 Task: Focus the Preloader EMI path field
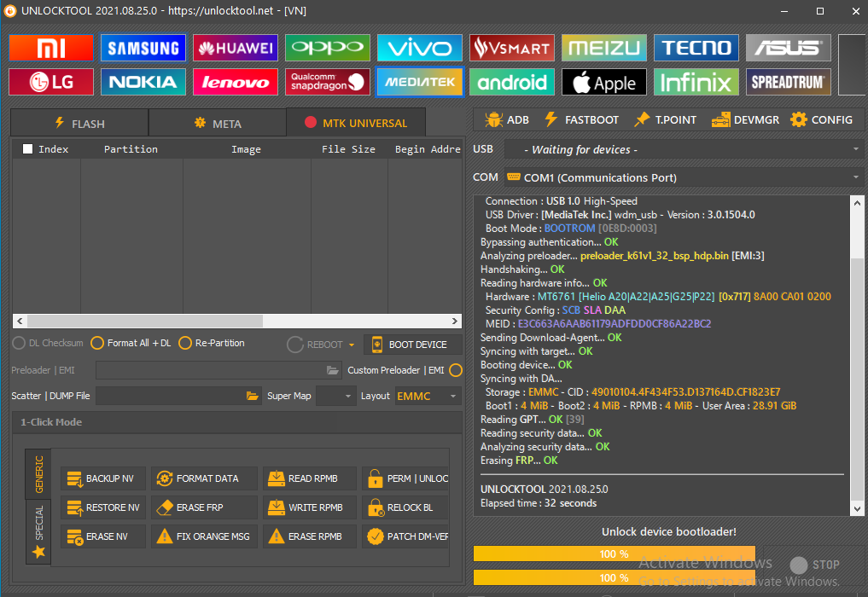[x=218, y=370]
